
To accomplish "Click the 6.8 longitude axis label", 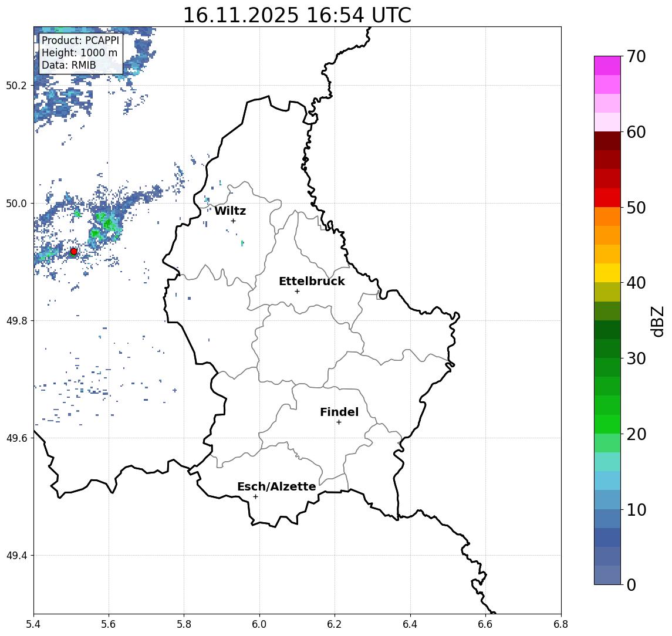I will pyautogui.click(x=561, y=624).
